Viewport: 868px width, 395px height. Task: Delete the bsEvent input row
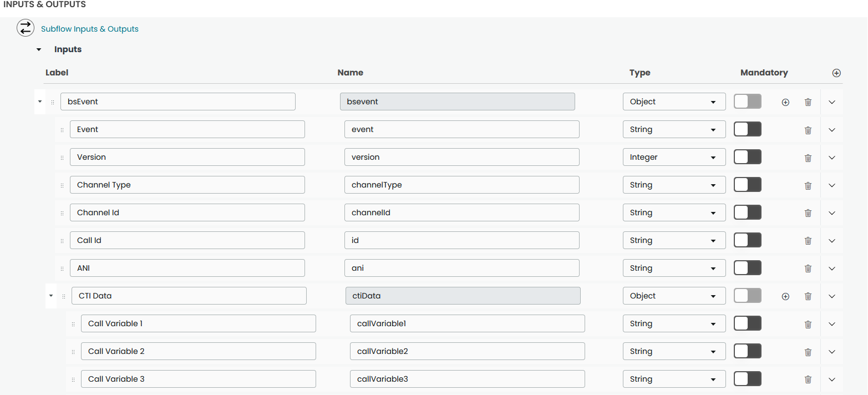[808, 102]
